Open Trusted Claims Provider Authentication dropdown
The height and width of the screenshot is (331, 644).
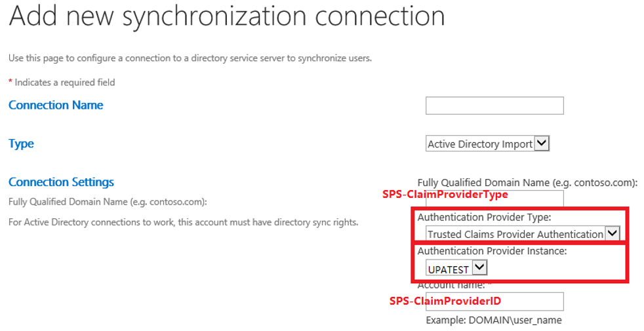(x=523, y=234)
